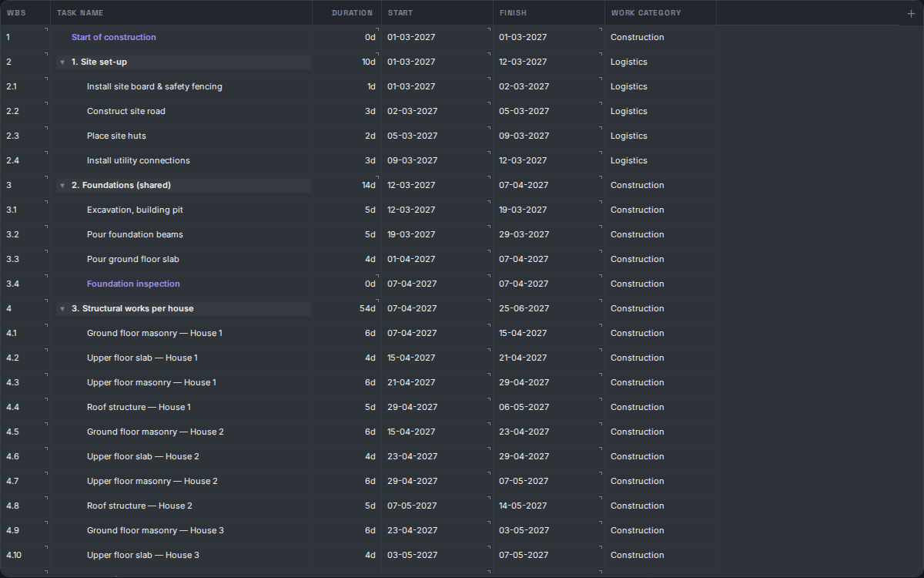Collapse the "2. Foundations (shared)" group
The width and height of the screenshot is (924, 578).
coord(62,185)
